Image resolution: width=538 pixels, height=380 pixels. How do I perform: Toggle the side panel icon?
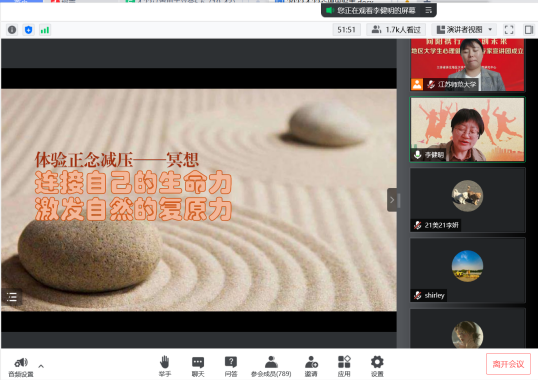click(529, 30)
